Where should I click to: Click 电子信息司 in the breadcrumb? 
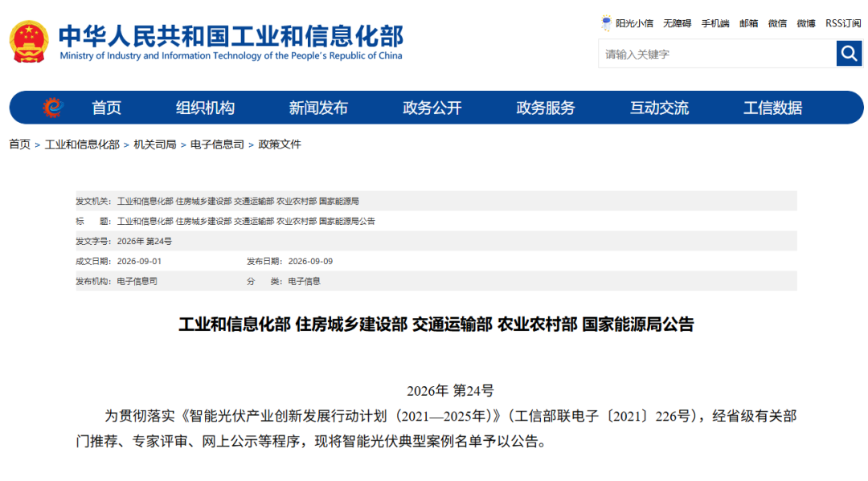pyautogui.click(x=217, y=145)
